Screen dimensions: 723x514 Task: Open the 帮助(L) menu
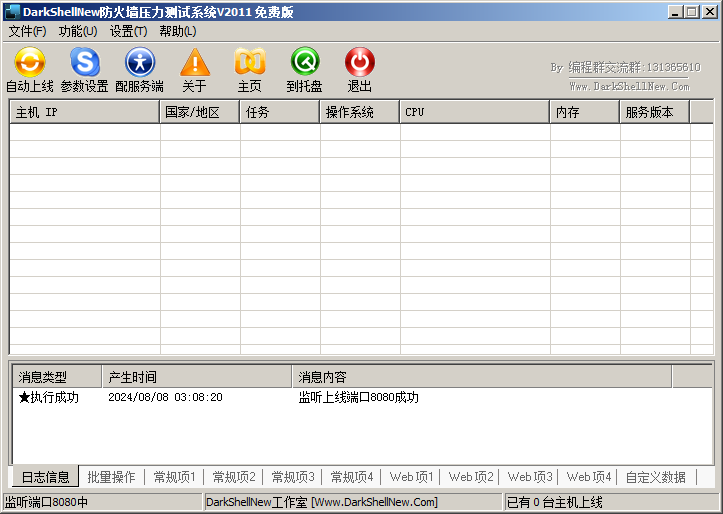(x=178, y=31)
